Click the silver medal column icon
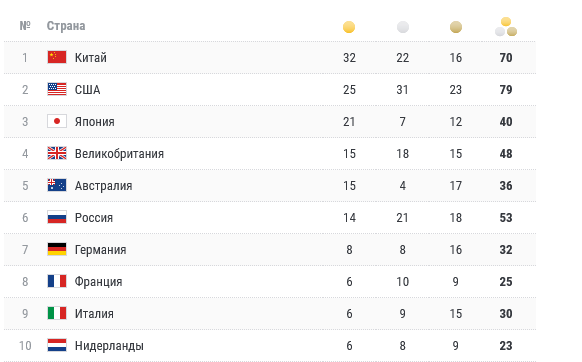Image resolution: width=582 pixels, height=362 pixels. [403, 27]
